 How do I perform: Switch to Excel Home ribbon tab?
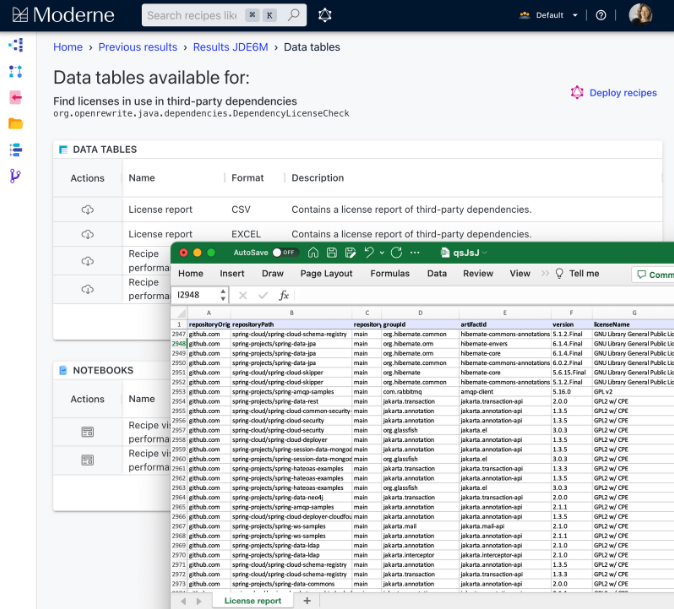click(190, 274)
